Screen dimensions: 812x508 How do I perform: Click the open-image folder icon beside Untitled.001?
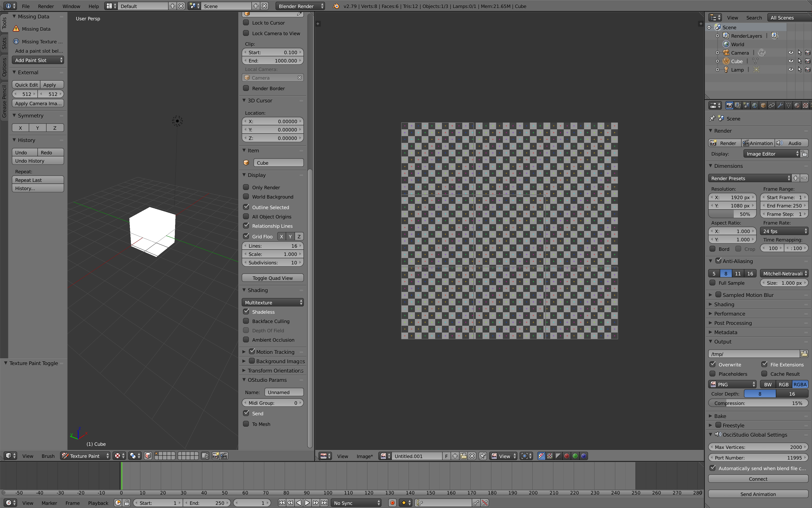463,456
